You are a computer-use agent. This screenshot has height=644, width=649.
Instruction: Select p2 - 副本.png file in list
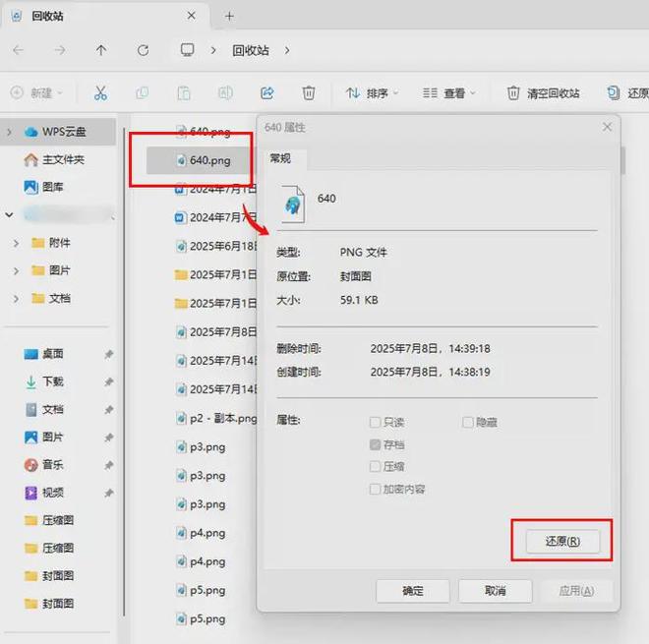click(x=222, y=418)
